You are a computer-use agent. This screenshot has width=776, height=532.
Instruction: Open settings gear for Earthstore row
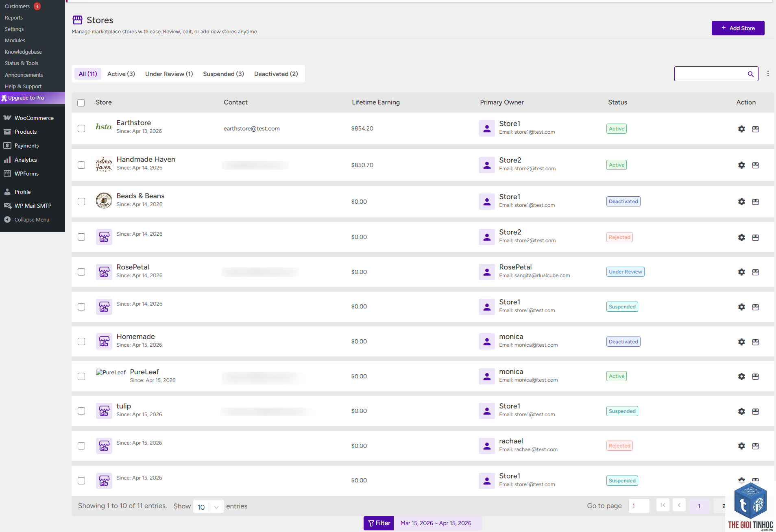(741, 129)
